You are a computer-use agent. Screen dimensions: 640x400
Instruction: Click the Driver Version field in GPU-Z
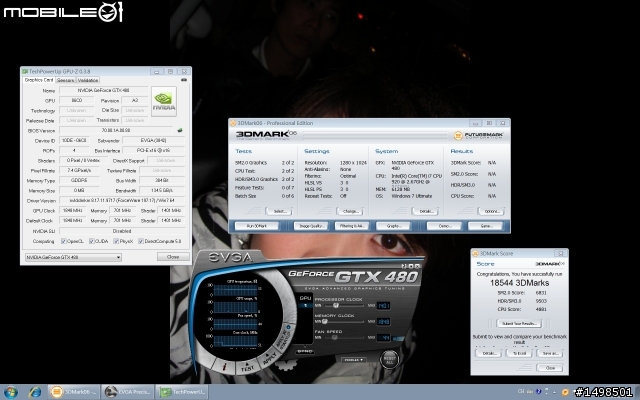122,200
